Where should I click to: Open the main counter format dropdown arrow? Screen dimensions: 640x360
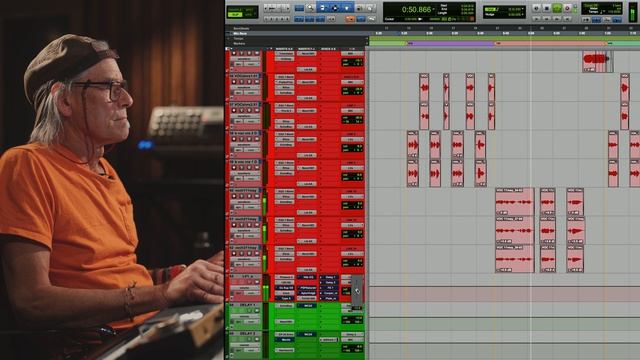433,9
